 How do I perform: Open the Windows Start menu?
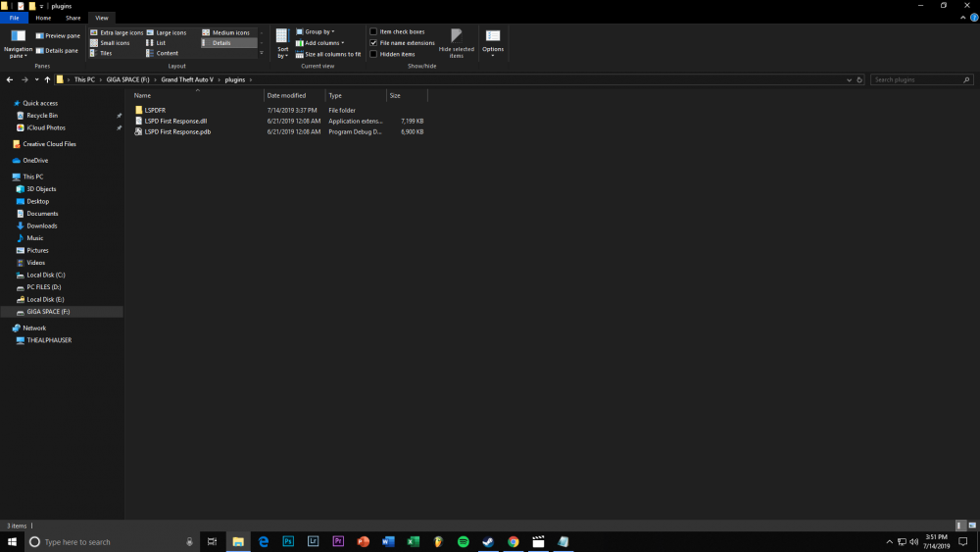click(12, 542)
